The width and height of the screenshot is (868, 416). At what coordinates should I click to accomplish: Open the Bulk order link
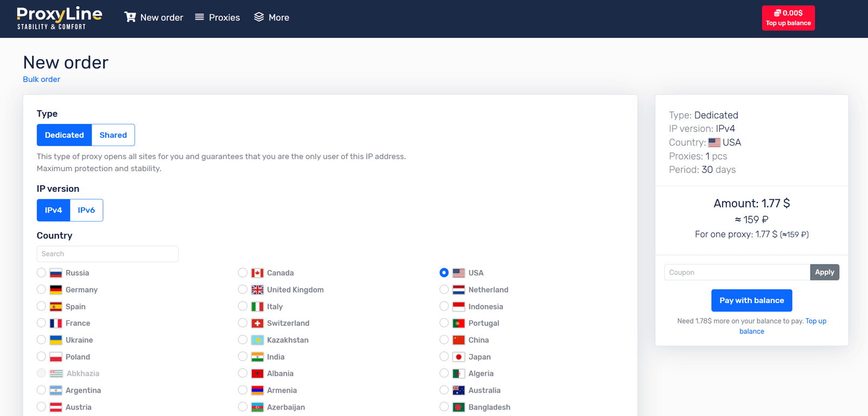point(42,79)
